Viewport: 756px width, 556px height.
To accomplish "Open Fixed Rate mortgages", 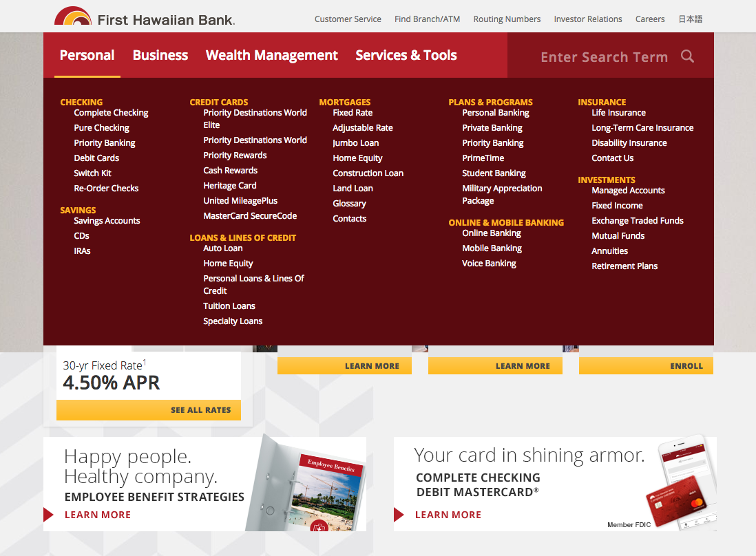I will pyautogui.click(x=353, y=113).
